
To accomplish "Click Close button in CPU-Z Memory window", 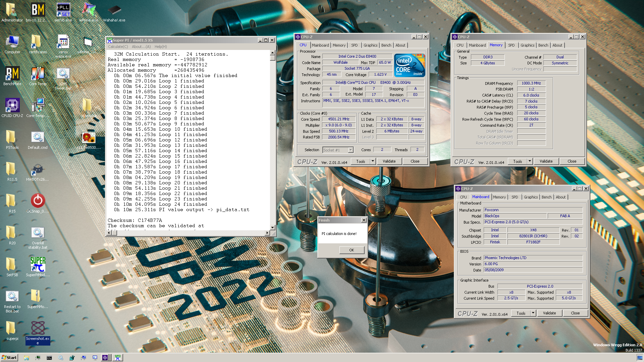I will [572, 161].
